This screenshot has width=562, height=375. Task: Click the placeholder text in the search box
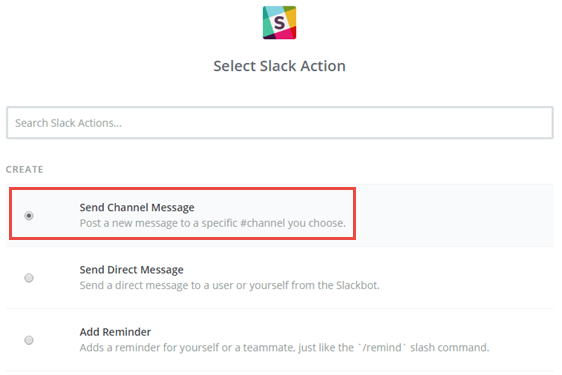point(68,123)
